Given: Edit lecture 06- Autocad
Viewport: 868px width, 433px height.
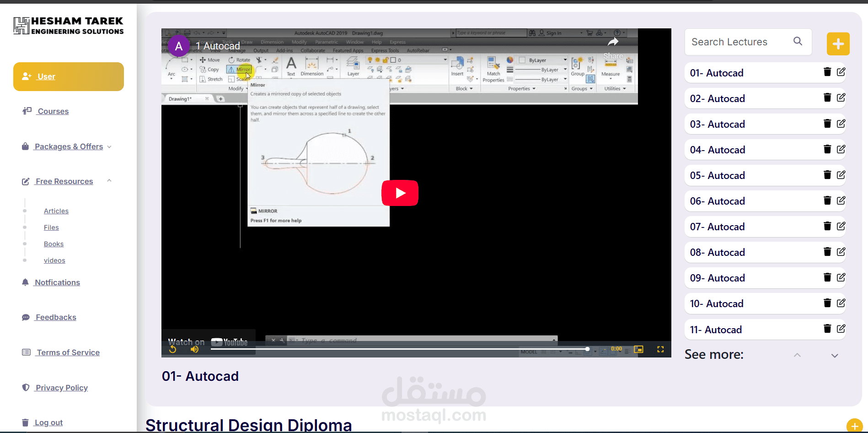Looking at the screenshot, I should (x=841, y=200).
